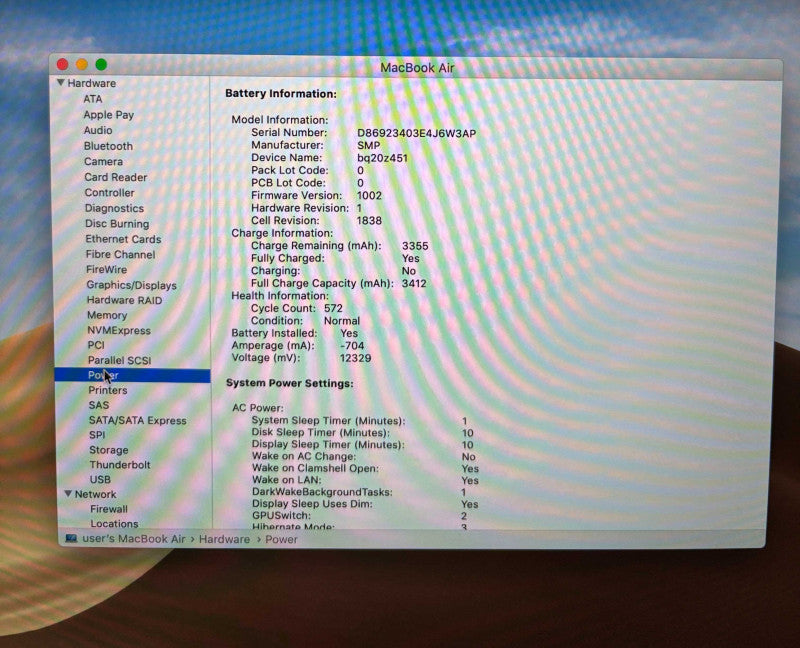Open the Audio hardware entry
The image size is (800, 648).
click(x=98, y=131)
